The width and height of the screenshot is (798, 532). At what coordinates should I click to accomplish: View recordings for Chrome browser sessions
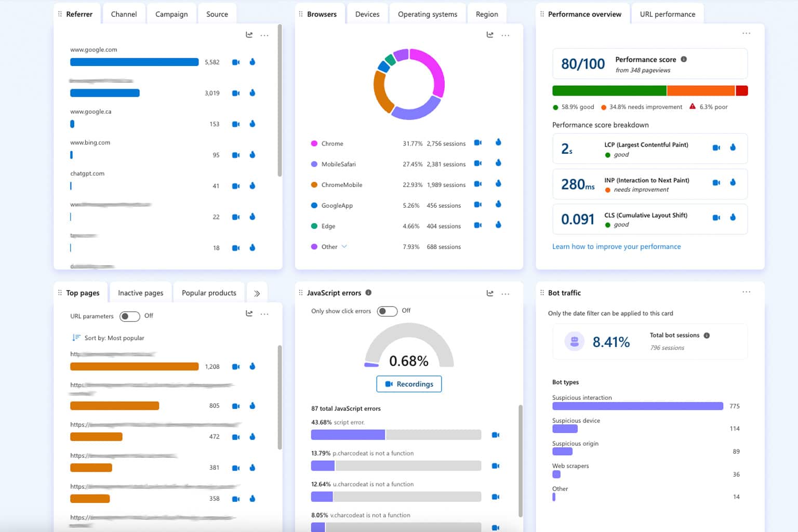(478, 143)
